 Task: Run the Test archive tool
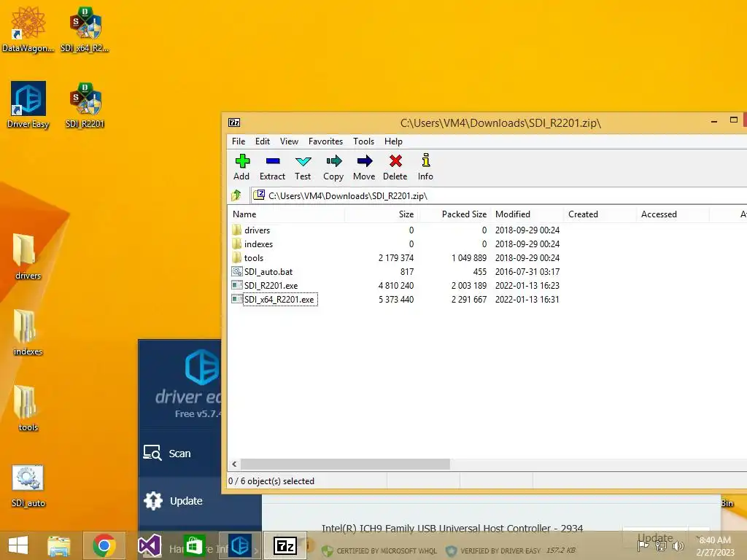point(303,167)
